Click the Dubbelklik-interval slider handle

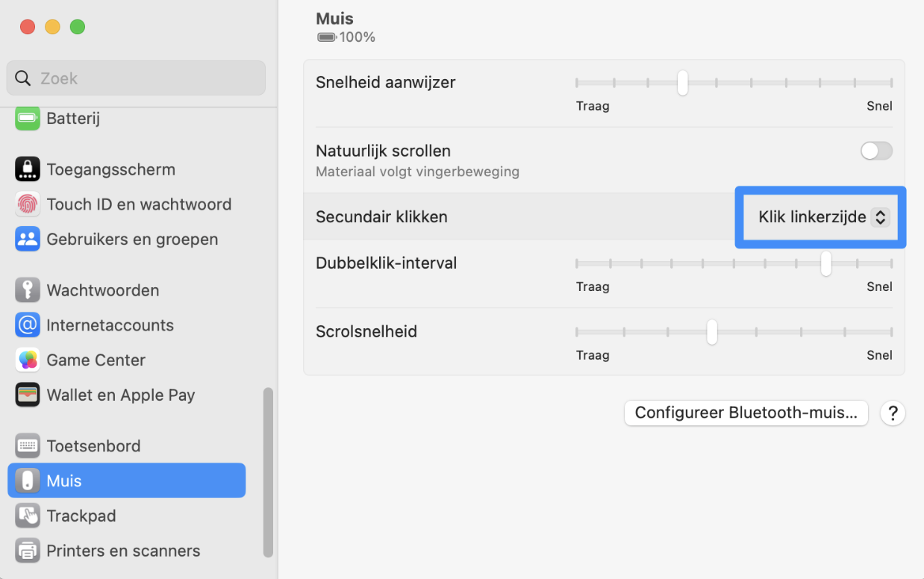pos(825,263)
